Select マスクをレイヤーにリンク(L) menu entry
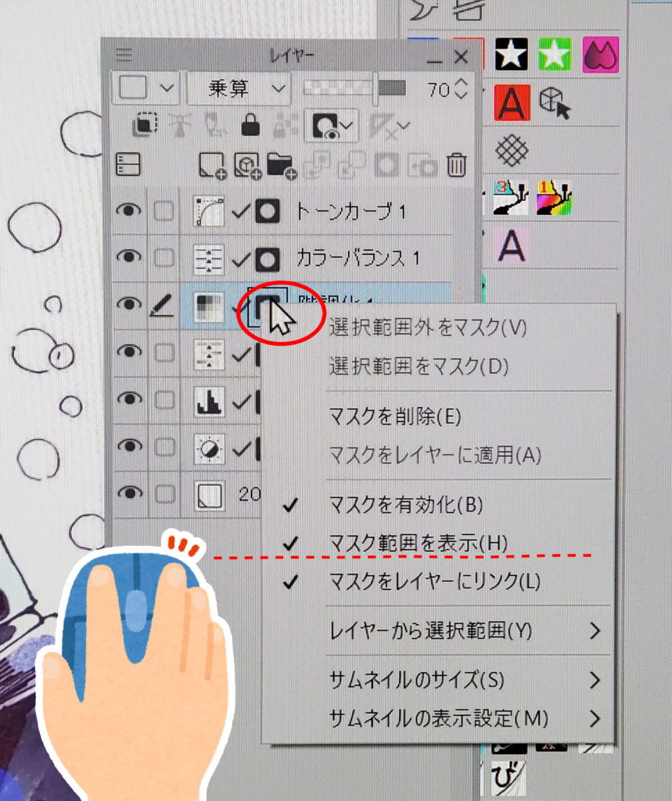 [435, 581]
